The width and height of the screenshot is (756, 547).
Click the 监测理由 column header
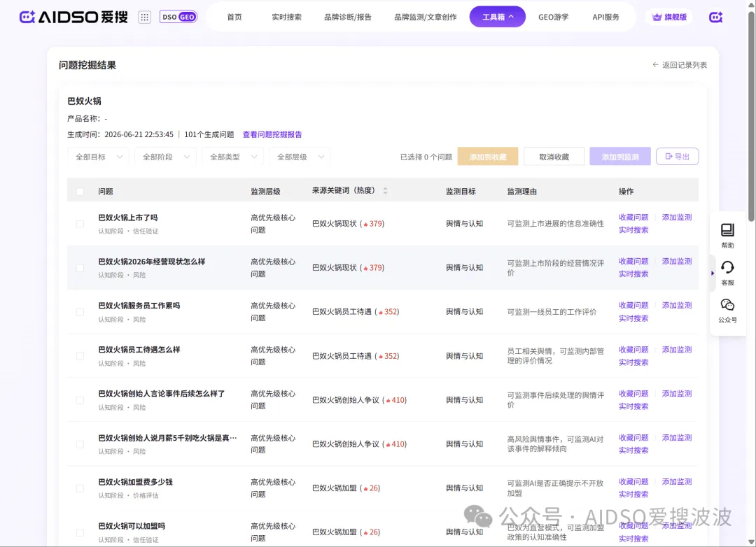521,192
